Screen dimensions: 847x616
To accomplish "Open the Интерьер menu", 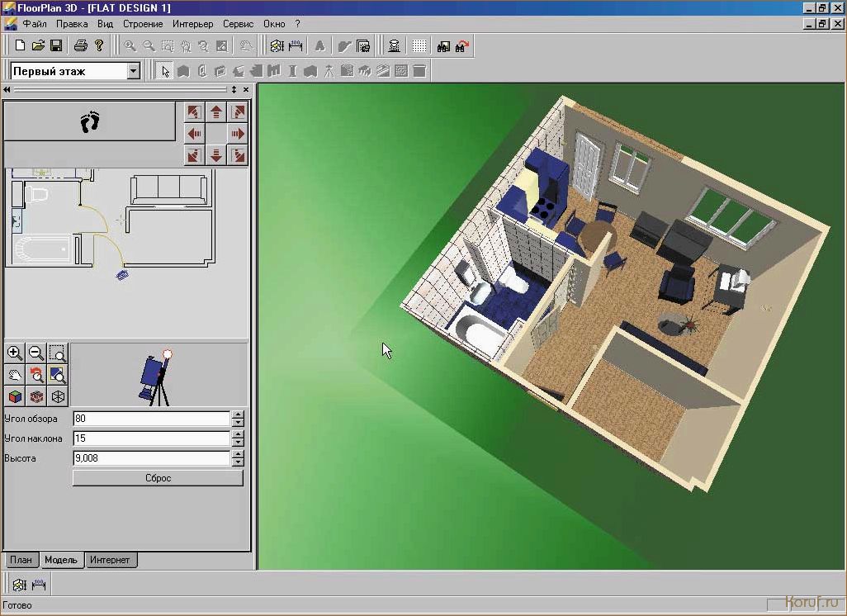I will point(193,24).
